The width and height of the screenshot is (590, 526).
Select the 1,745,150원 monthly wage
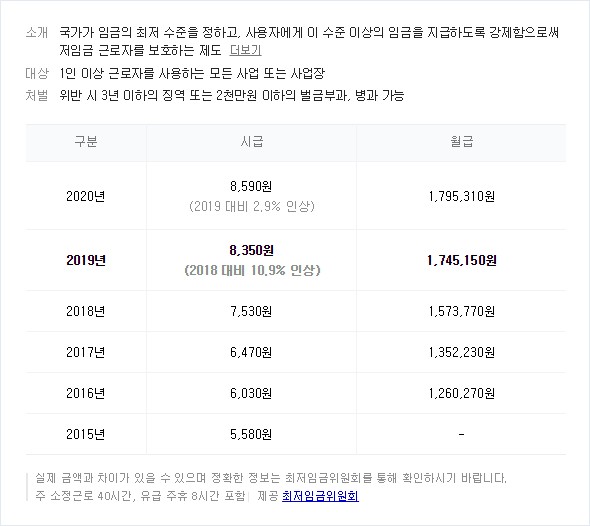click(x=461, y=260)
